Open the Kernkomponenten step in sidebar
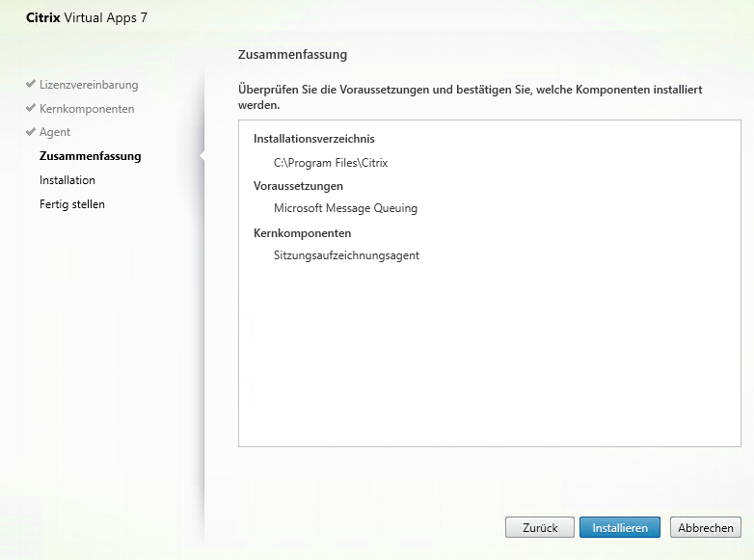Screen dimensions: 754x560 coord(87,109)
